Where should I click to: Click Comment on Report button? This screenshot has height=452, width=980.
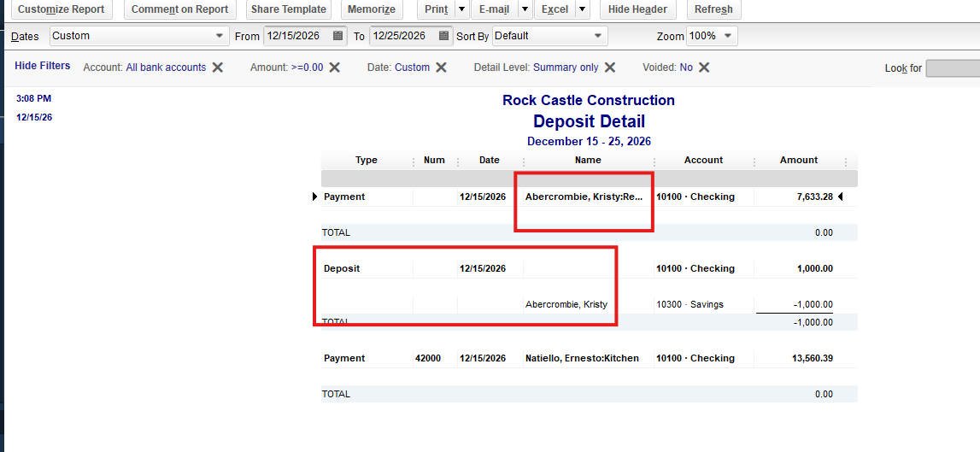[180, 9]
